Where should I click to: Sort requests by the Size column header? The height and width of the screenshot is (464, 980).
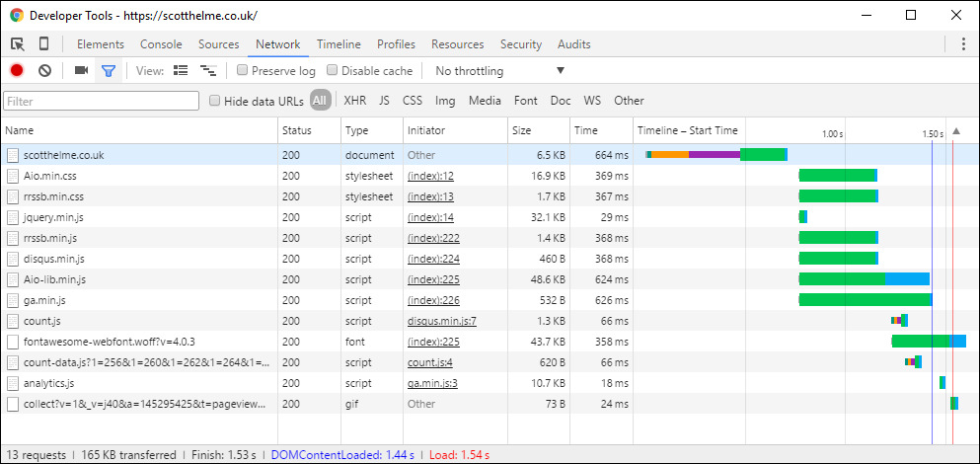522,130
